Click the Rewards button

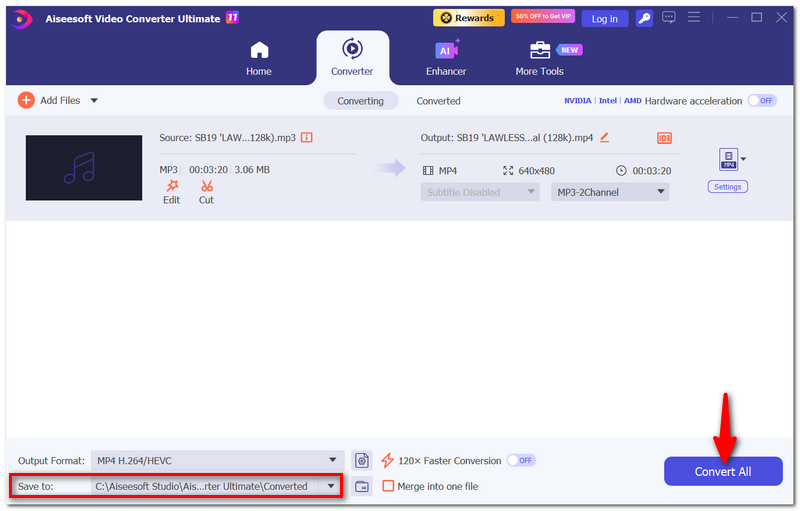pyautogui.click(x=468, y=18)
